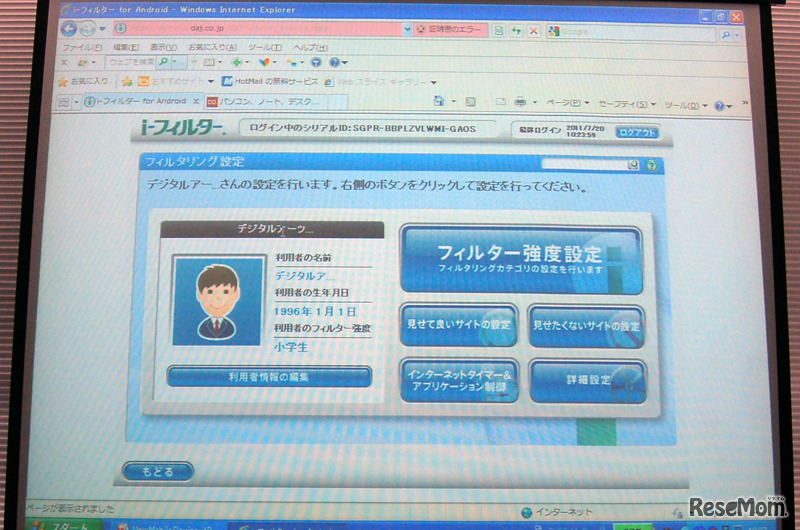This screenshot has width=800, height=530.
Task: Click the インターネットタイマー&アプリケーション制御 button
Action: tap(460, 381)
